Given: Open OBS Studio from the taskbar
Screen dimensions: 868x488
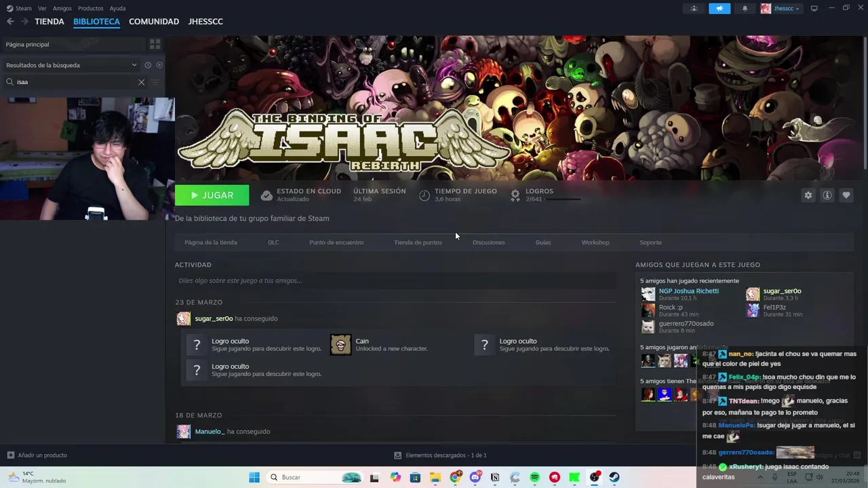Looking at the screenshot, I should 595,477.
